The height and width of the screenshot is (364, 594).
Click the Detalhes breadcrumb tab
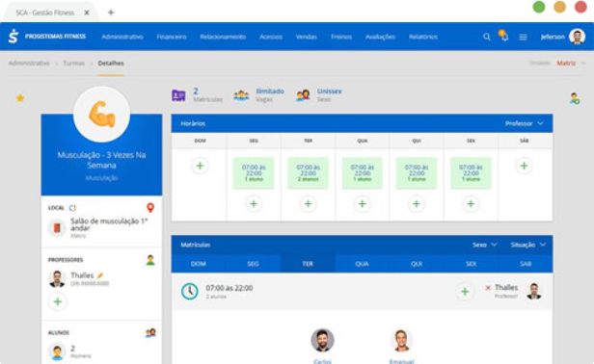point(111,64)
